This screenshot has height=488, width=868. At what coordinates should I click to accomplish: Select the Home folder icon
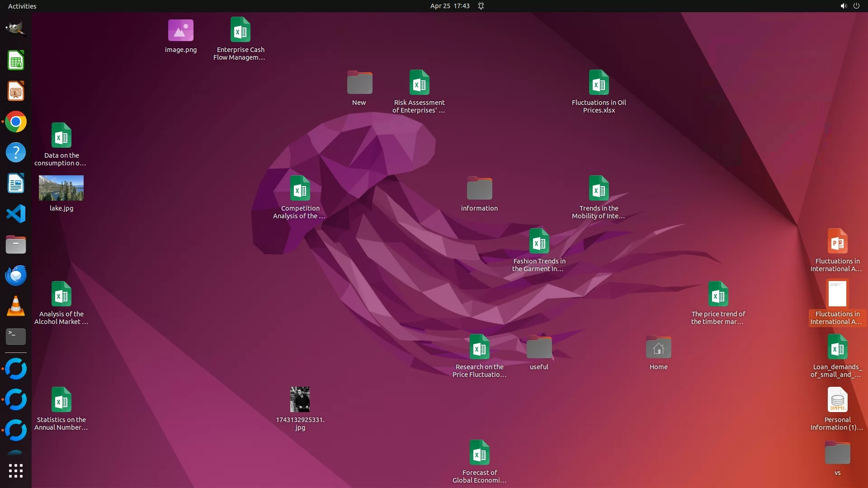pyautogui.click(x=658, y=348)
